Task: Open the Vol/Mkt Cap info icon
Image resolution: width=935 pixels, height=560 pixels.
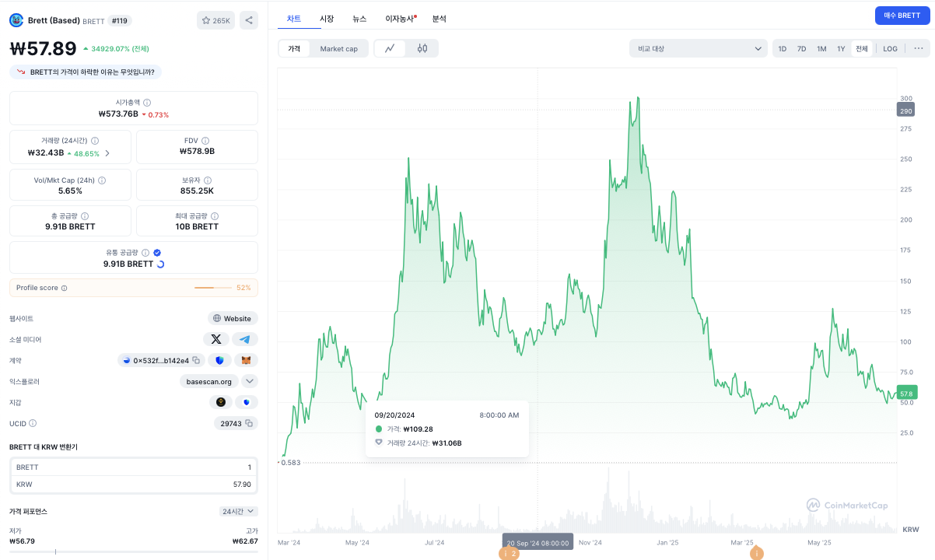Action: point(102,180)
